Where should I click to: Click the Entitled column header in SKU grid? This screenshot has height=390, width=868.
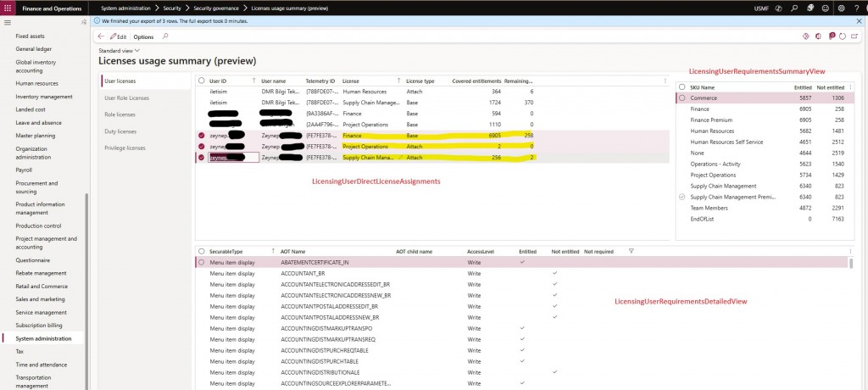click(x=803, y=87)
